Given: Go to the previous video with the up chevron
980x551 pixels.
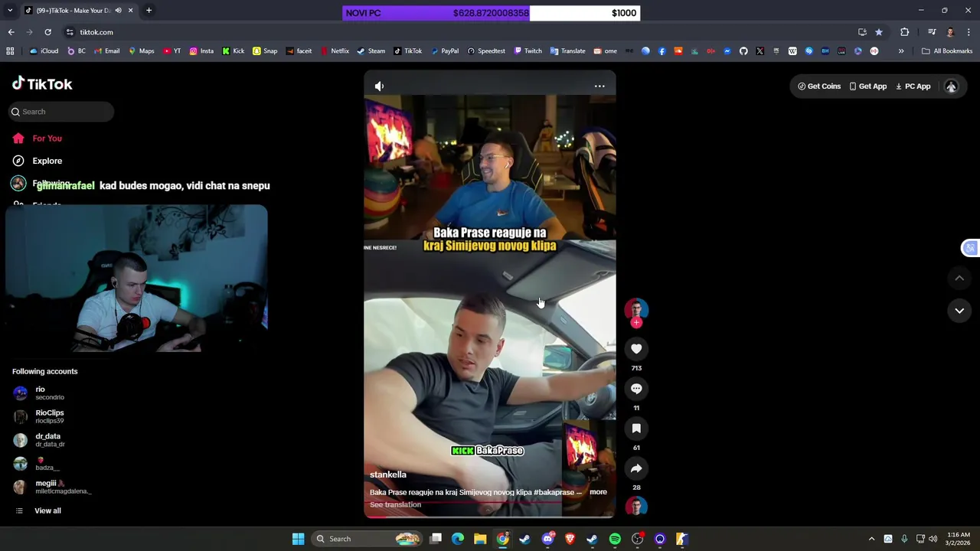Looking at the screenshot, I should coord(959,279).
